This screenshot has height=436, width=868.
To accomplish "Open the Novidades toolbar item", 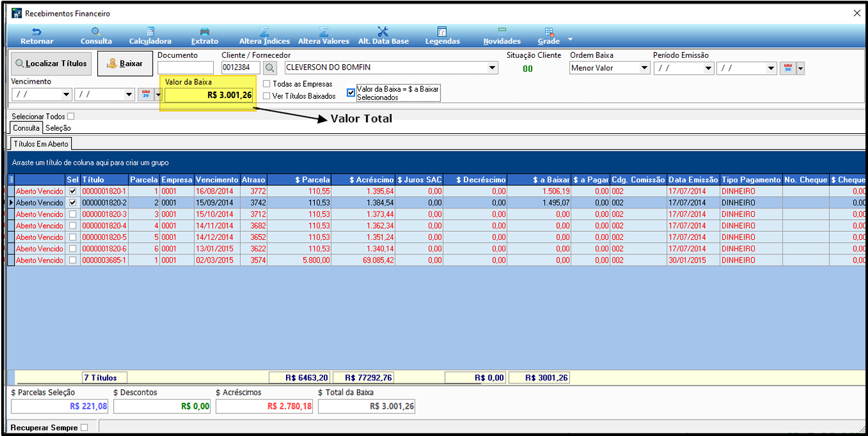I will 502,36.
